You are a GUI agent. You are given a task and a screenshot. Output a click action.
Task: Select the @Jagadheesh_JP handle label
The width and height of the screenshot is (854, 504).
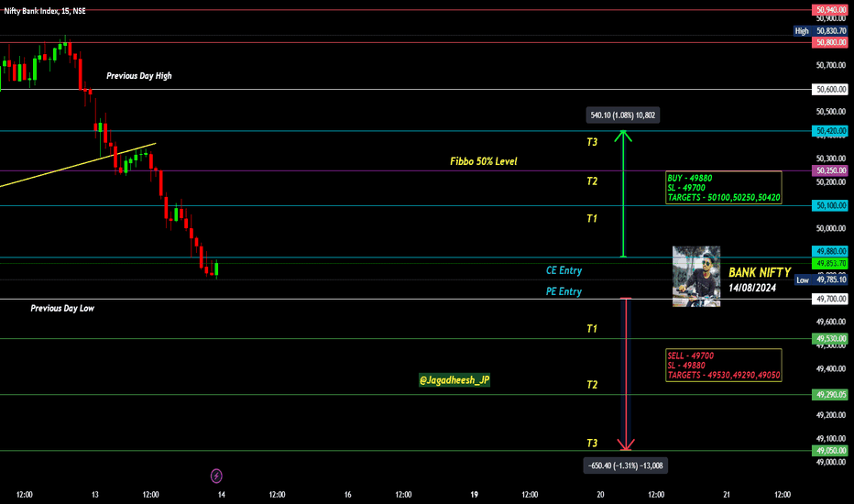tap(454, 379)
